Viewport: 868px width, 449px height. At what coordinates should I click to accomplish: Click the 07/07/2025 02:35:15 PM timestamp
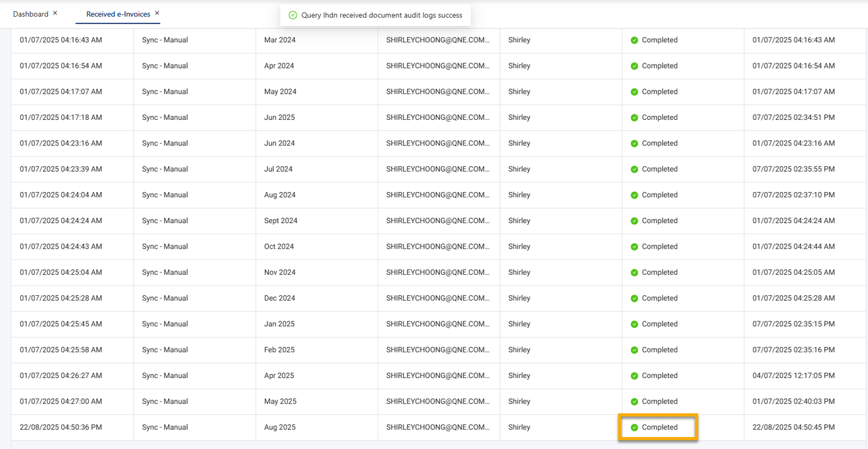pos(794,324)
